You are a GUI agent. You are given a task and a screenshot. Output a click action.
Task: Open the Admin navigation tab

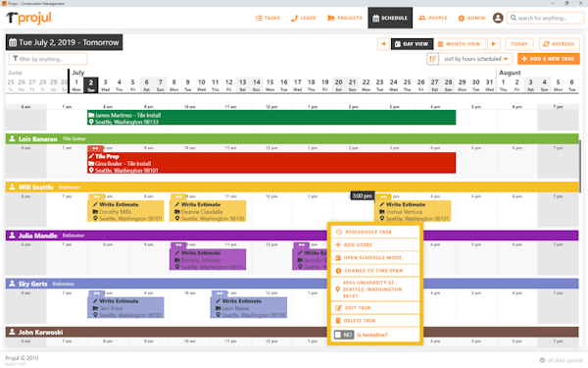(471, 18)
